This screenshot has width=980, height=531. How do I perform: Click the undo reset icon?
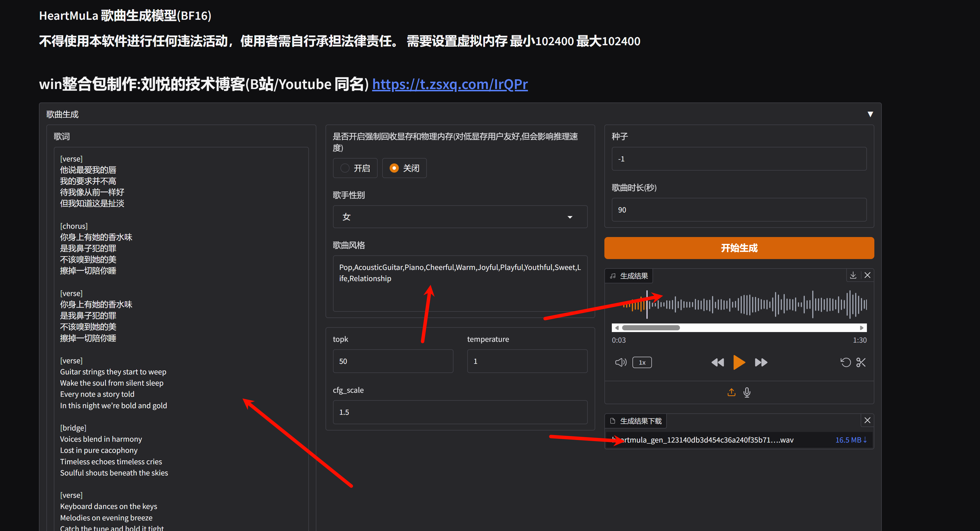click(x=845, y=362)
